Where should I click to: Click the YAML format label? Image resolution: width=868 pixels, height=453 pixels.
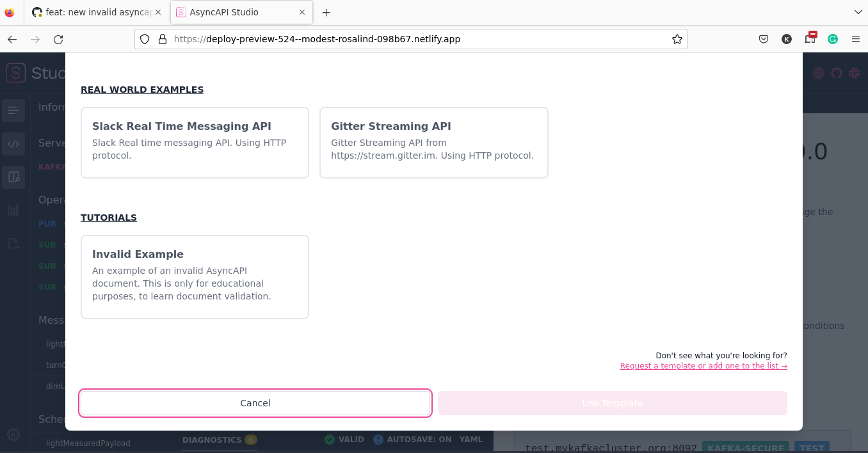click(471, 440)
